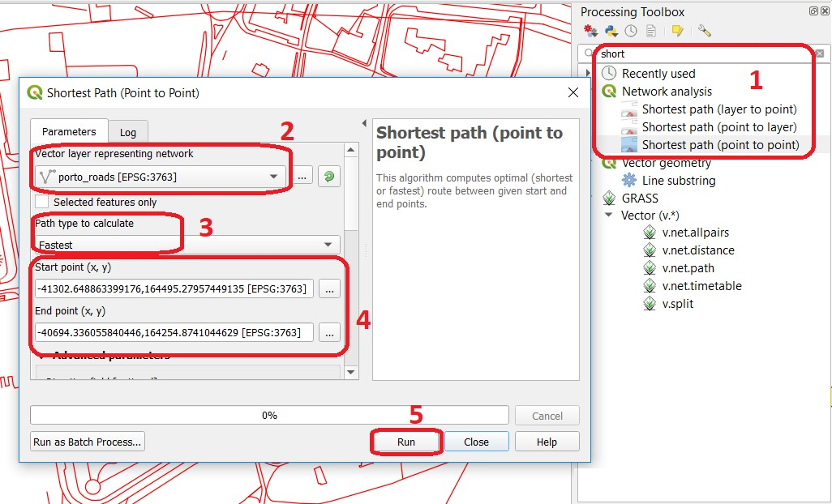Collapse the help panel with the arrow
832x504 pixels.
[x=364, y=123]
